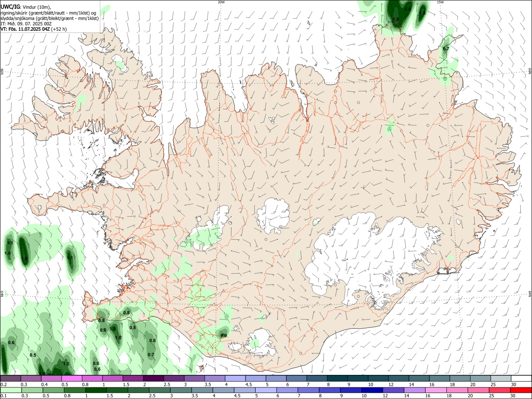
Task: Select the 'IT: Mið. 09. 07. 2025 00Z' line
Action: 26,24
